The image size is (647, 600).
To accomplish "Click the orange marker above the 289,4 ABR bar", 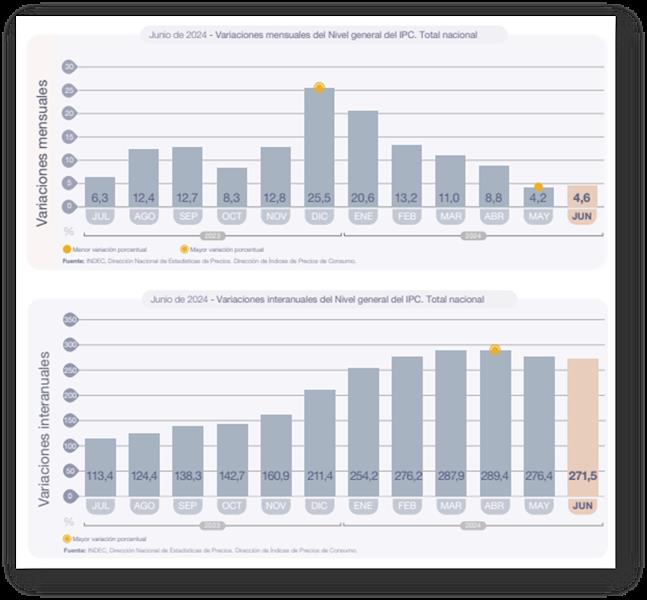I will pyautogui.click(x=494, y=350).
